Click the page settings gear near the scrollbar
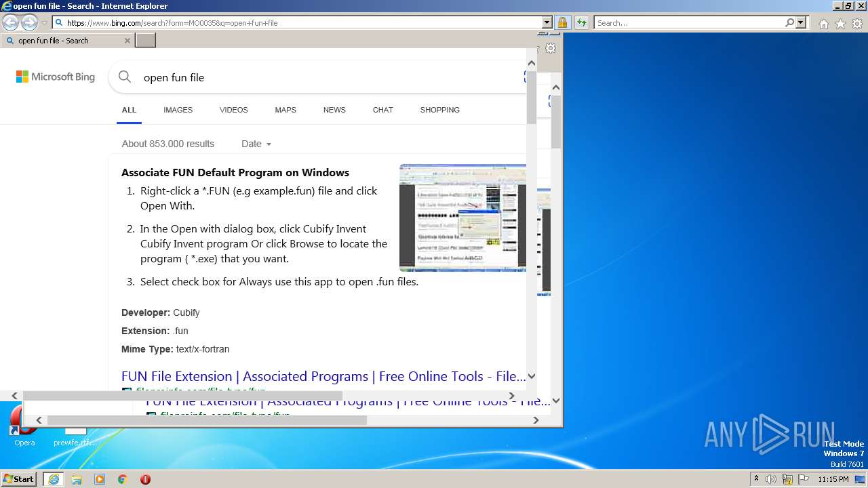Image resolution: width=868 pixels, height=488 pixels. point(551,49)
